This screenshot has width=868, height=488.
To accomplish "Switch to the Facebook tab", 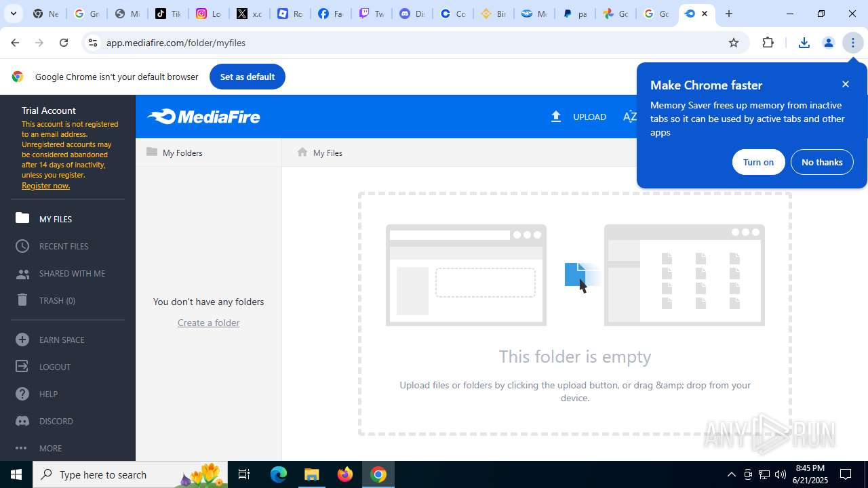I will (330, 14).
